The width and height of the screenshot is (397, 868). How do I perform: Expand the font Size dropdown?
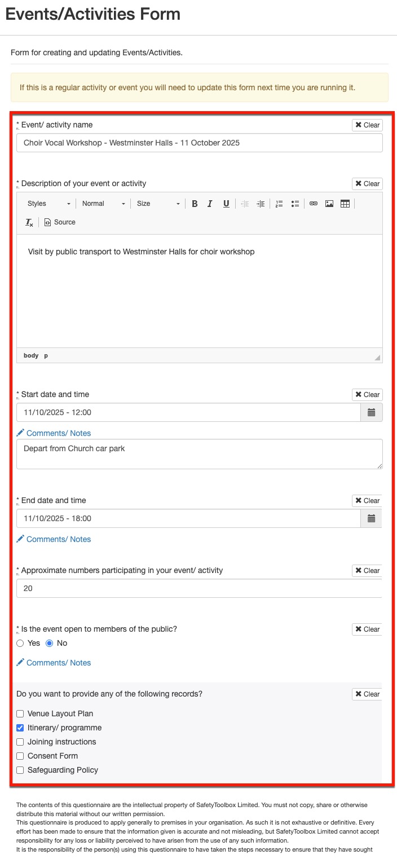(x=158, y=204)
